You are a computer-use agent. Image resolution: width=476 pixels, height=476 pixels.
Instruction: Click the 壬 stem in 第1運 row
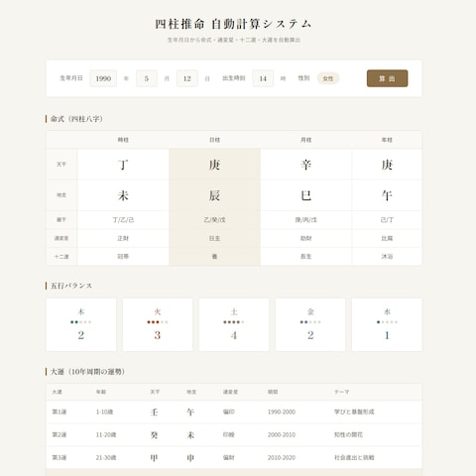click(154, 412)
